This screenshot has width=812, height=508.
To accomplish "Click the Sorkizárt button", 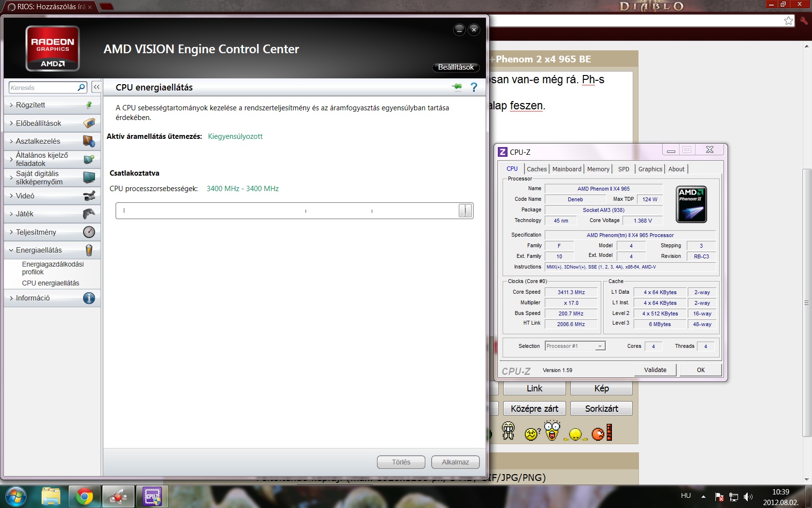I will [601, 409].
